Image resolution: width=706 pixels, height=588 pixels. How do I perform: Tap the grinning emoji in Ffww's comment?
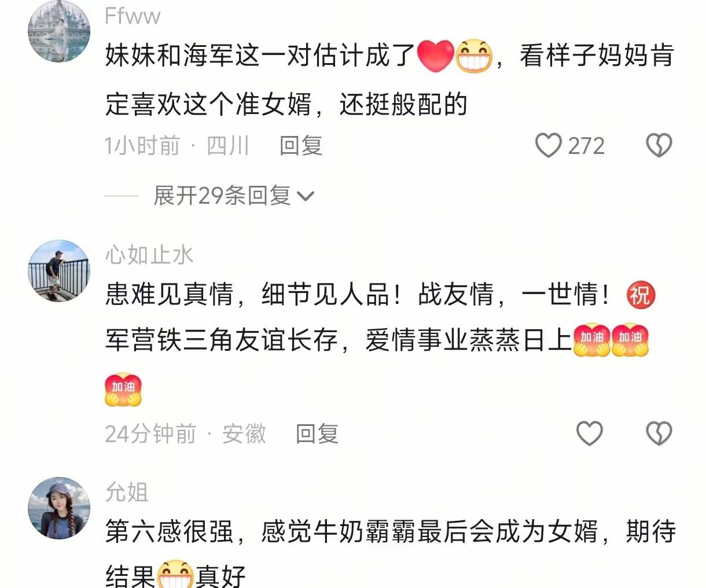coord(474,56)
